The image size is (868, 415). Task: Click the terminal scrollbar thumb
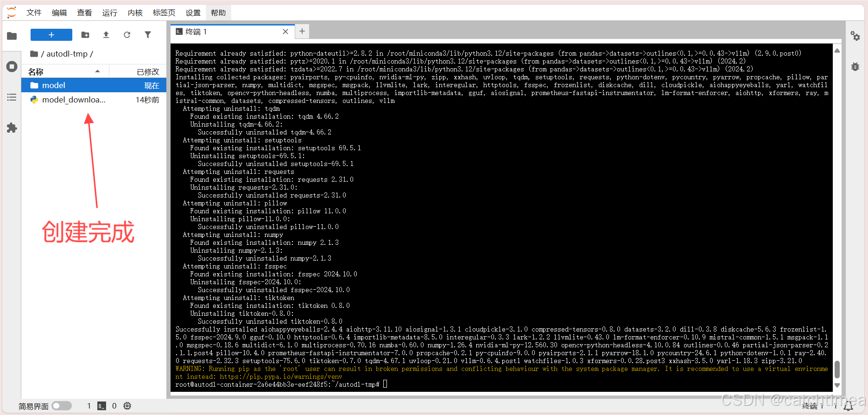(837, 370)
